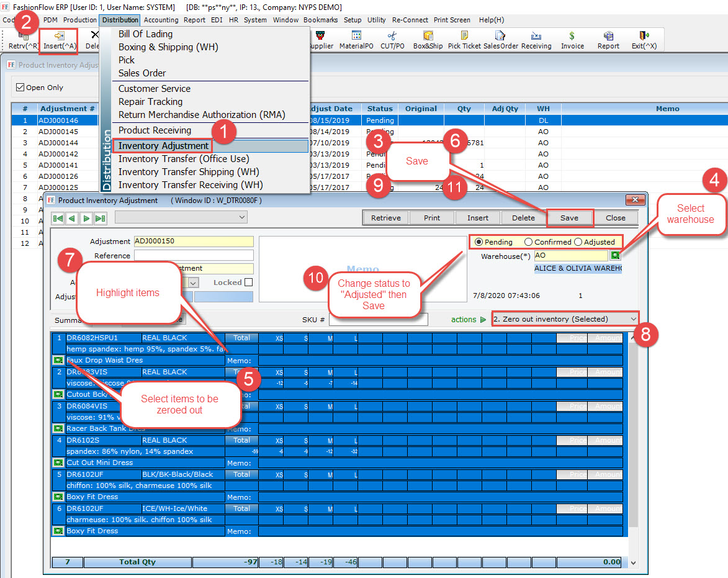This screenshot has width=728, height=578.
Task: Open the Invoice toolbar icon
Action: (572, 40)
